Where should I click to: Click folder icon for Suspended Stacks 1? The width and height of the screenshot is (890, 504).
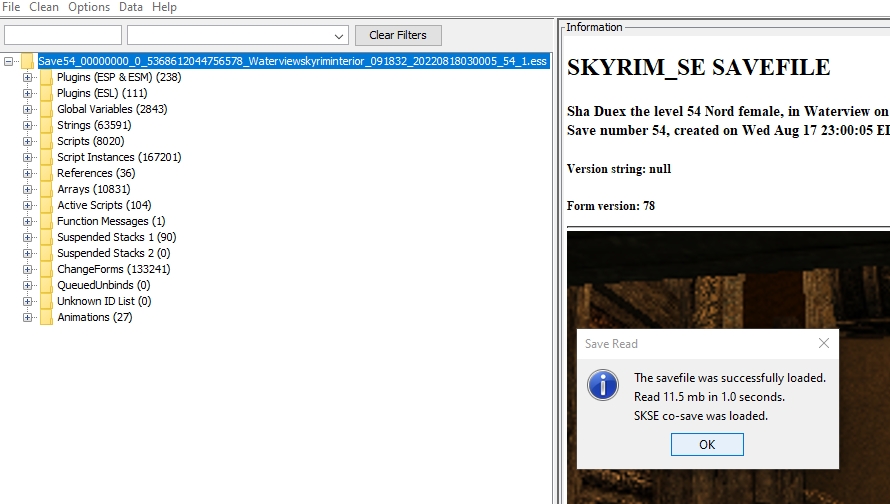pos(47,237)
